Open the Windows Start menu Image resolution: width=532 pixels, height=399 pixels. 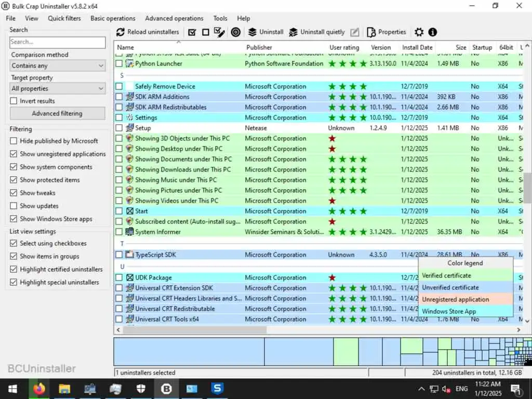[x=13, y=389]
